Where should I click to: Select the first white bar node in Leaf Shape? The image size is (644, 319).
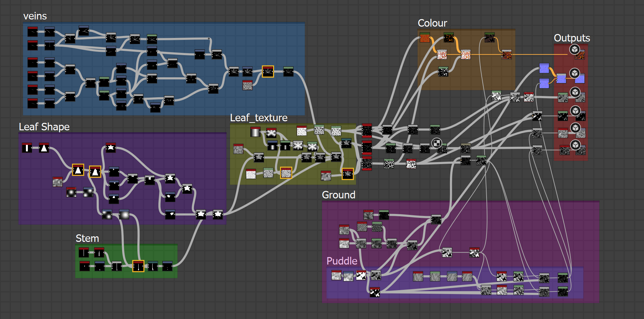tap(27, 148)
